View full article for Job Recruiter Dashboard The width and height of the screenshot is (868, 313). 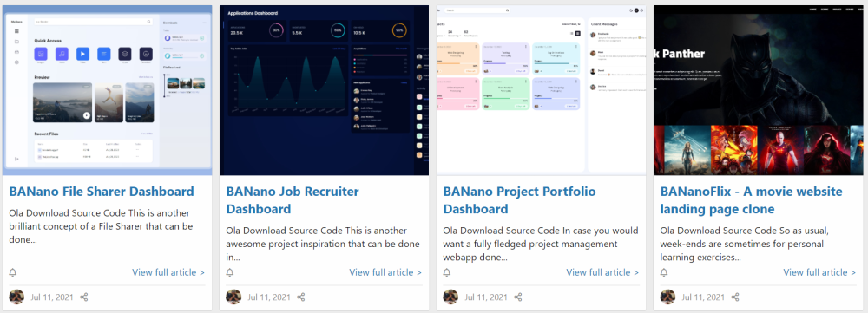[385, 272]
